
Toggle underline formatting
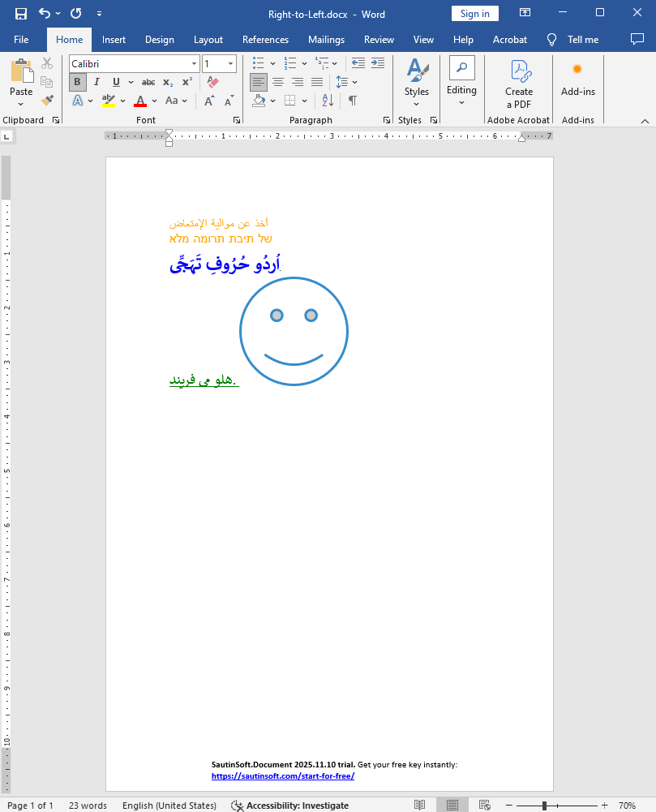tap(114, 82)
